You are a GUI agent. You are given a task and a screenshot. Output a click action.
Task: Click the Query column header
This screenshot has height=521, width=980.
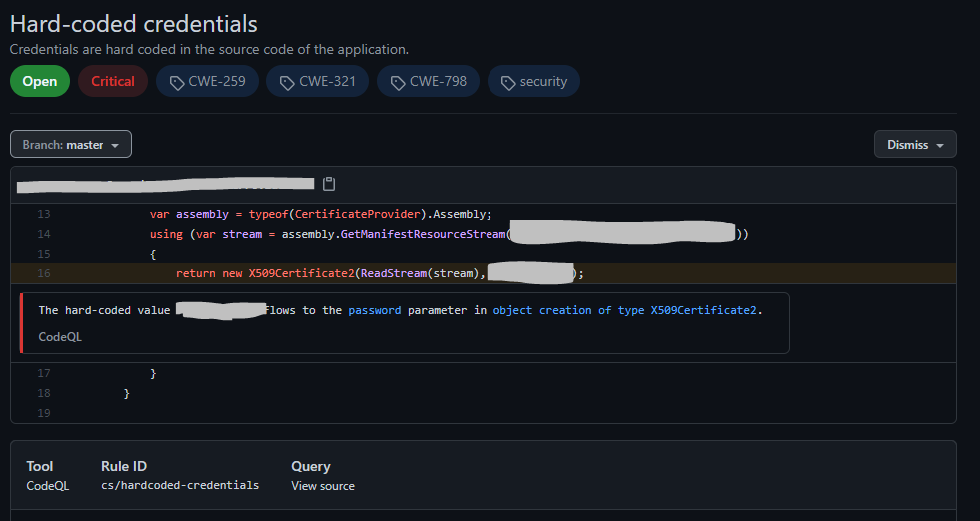click(x=310, y=466)
